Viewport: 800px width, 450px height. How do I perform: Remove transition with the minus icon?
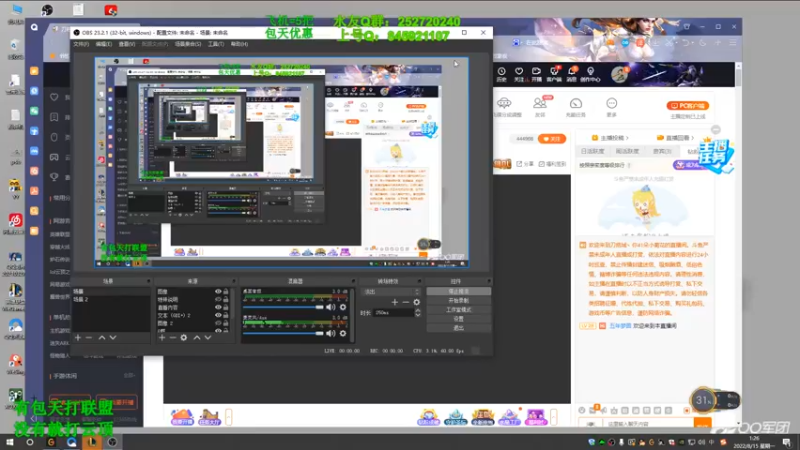[406, 302]
